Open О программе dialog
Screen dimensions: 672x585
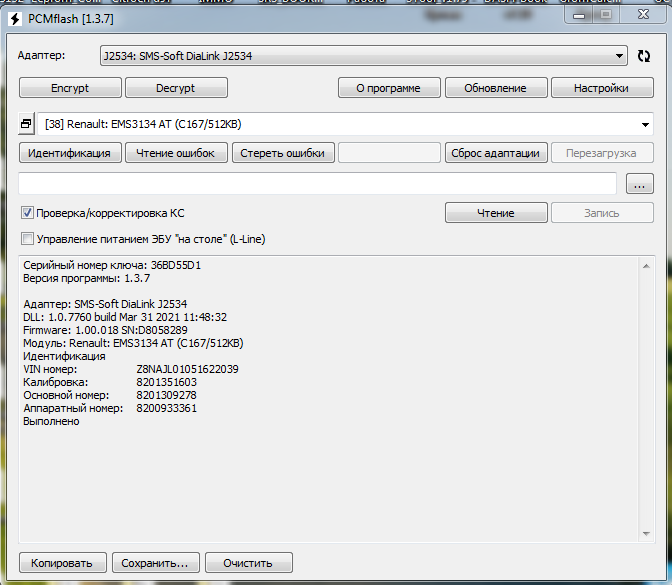coord(388,88)
